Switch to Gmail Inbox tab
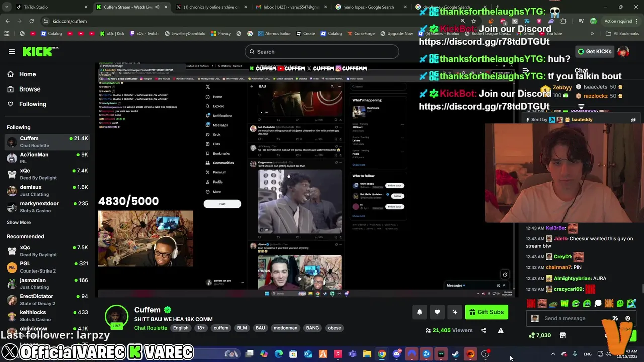 292,7
